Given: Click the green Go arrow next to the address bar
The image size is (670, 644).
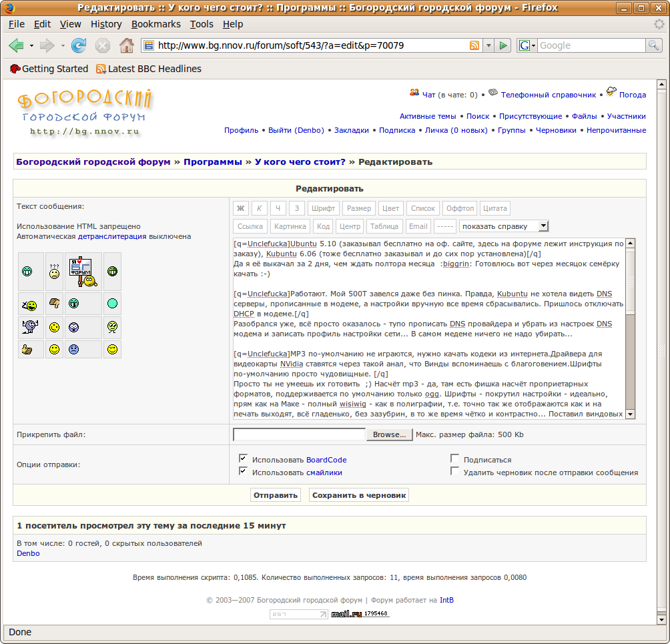Looking at the screenshot, I should click(x=504, y=46).
